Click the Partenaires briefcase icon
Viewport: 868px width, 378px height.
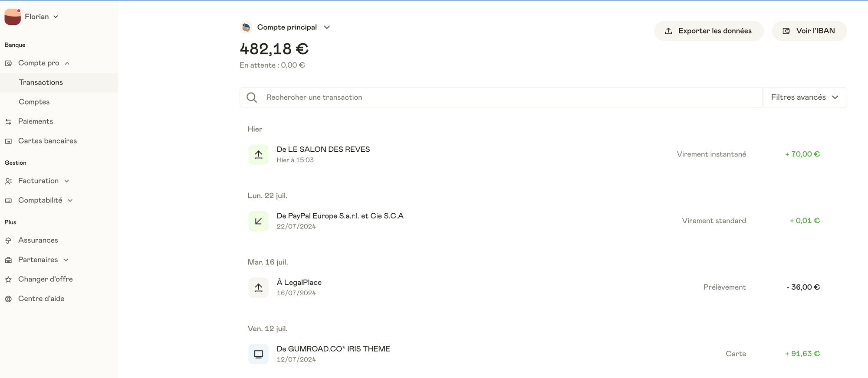(x=8, y=260)
